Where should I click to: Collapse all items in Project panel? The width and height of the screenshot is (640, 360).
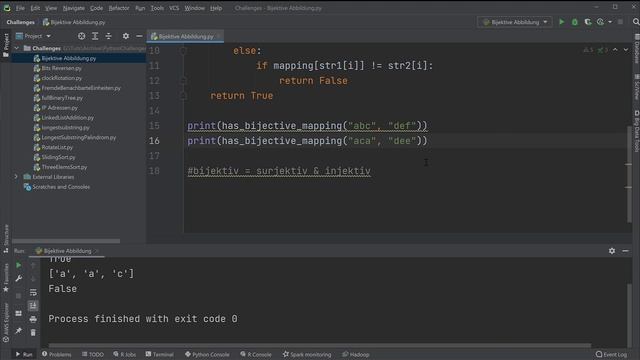[109, 36]
